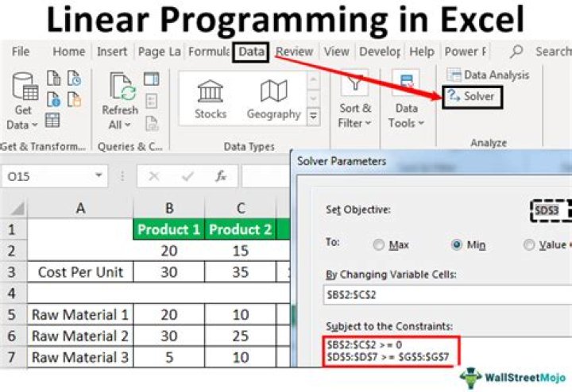Expand the Sort & Filter dropdown
572x392 pixels.
368,123
